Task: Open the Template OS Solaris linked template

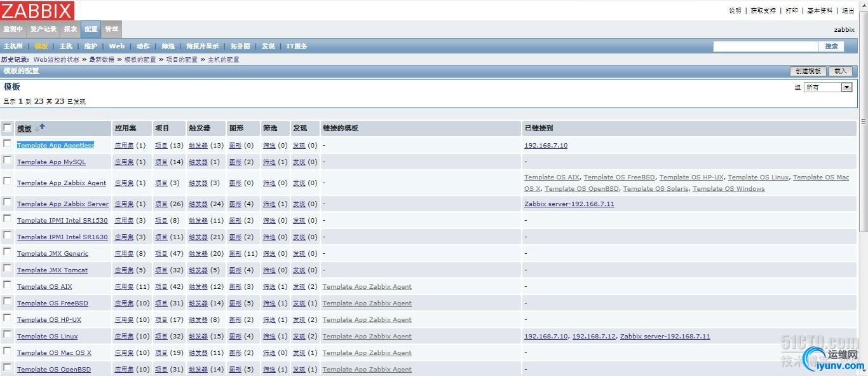Action: pyautogui.click(x=656, y=189)
